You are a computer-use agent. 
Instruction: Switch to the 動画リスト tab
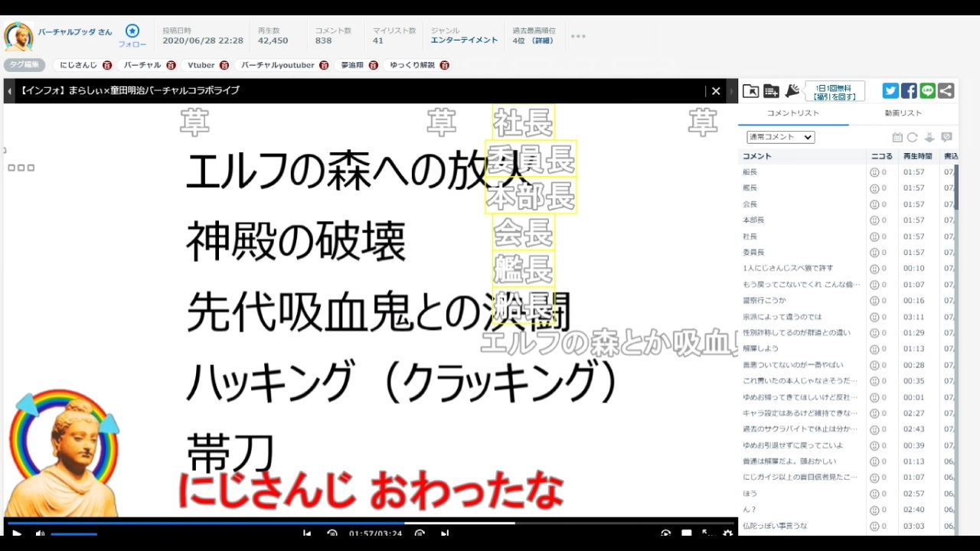click(903, 113)
